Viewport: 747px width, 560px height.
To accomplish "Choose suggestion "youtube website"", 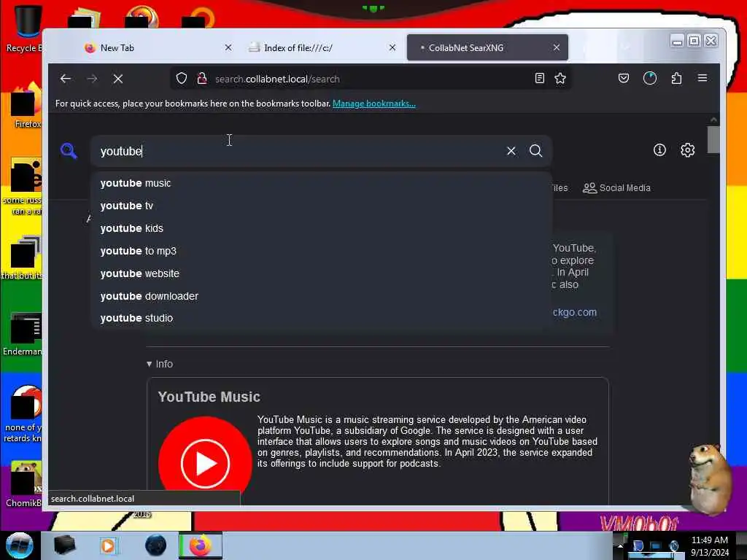I will coord(321,274).
